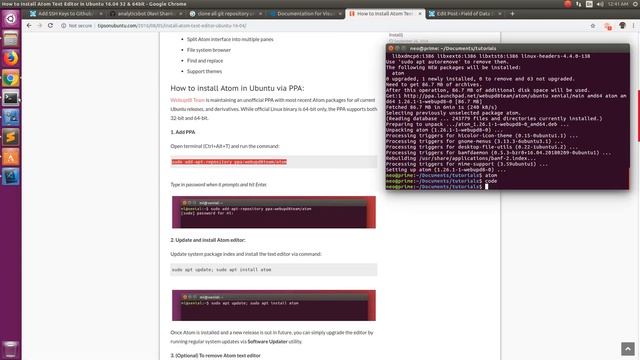The width and height of the screenshot is (640, 360).
Task: Open the clock in the top panel
Action: point(618,4)
